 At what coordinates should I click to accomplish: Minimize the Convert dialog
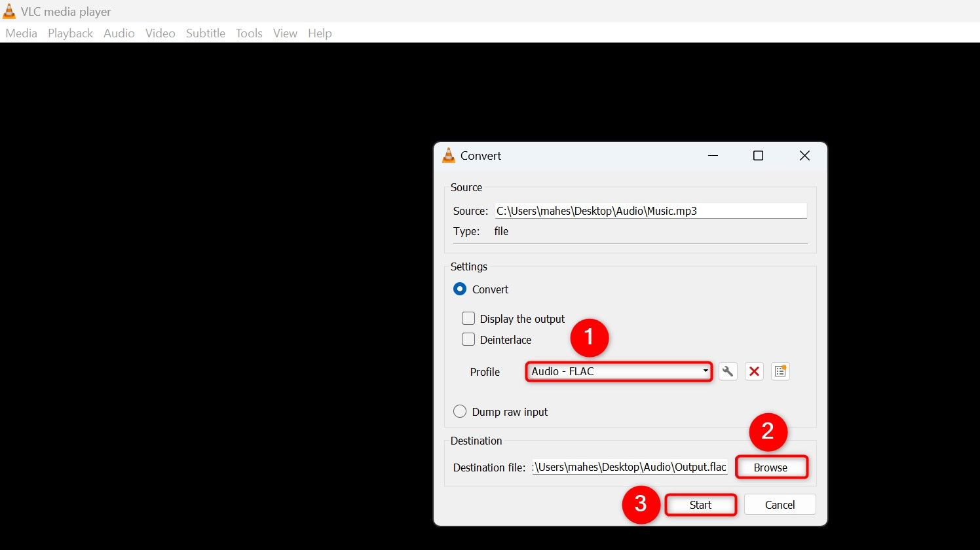[713, 155]
